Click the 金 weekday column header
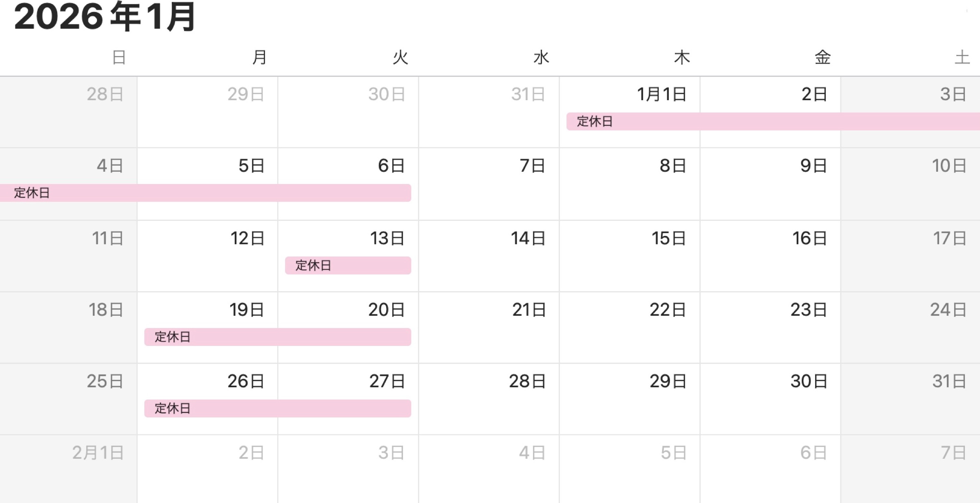The image size is (980, 503). pyautogui.click(x=823, y=58)
